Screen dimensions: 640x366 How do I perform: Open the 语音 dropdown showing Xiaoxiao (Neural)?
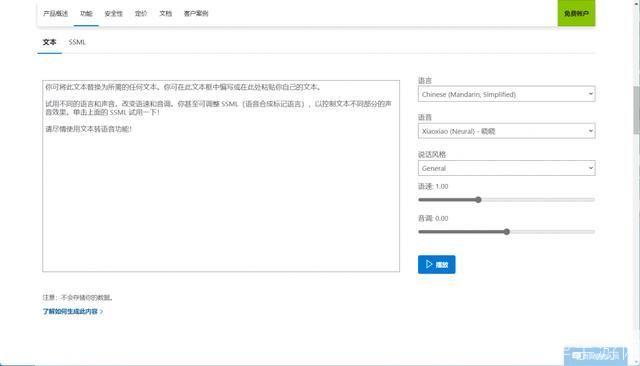pyautogui.click(x=507, y=131)
